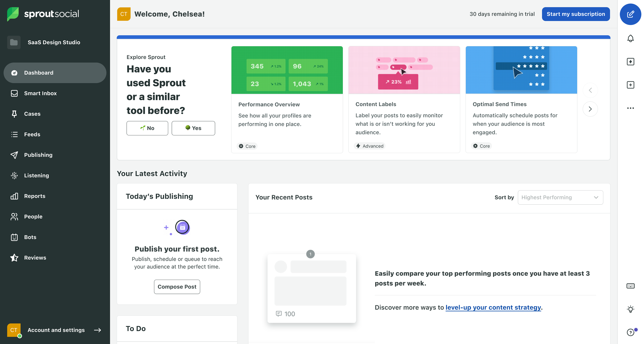Click Start my subscription button
Image resolution: width=644 pixels, height=344 pixels.
(575, 14)
